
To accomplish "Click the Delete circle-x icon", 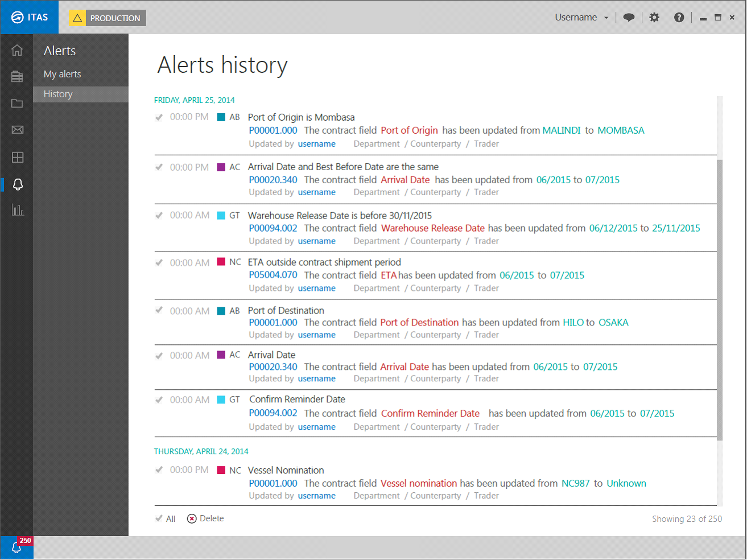I will tap(192, 518).
